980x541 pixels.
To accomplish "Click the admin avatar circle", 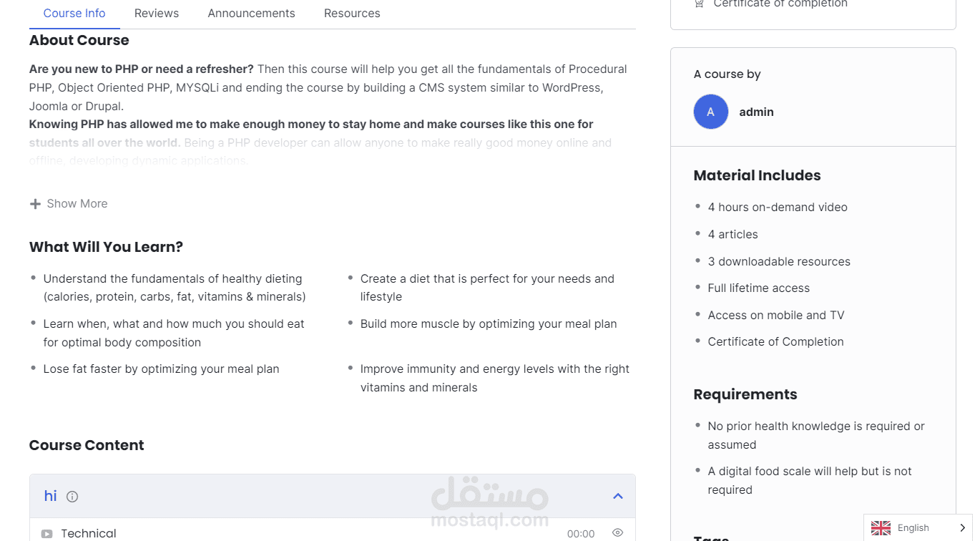I will coord(710,112).
